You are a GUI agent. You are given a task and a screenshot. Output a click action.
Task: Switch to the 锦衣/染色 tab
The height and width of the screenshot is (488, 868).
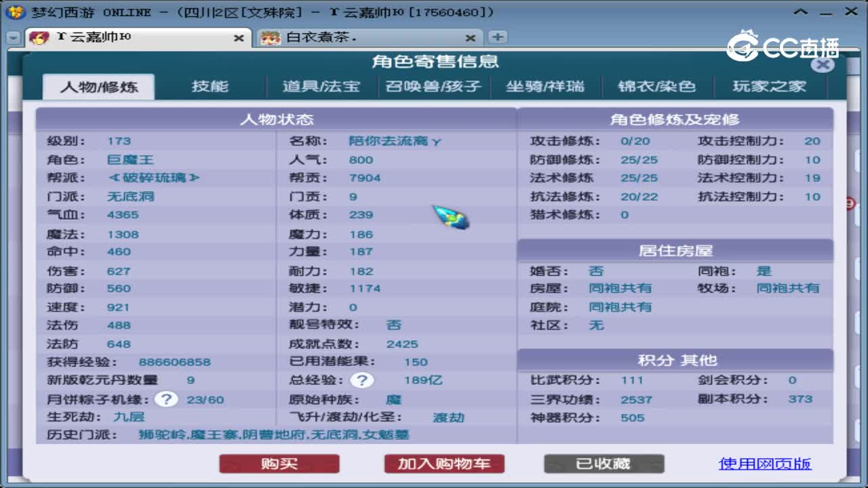click(656, 87)
